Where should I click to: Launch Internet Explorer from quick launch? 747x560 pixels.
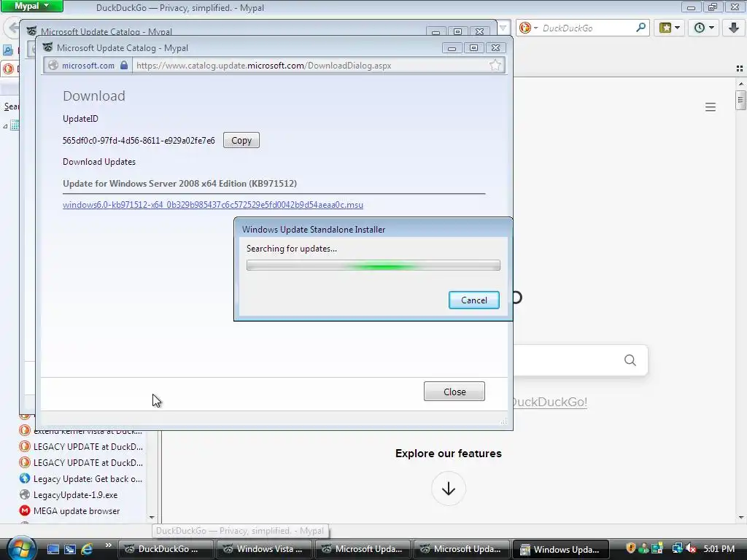click(88, 549)
